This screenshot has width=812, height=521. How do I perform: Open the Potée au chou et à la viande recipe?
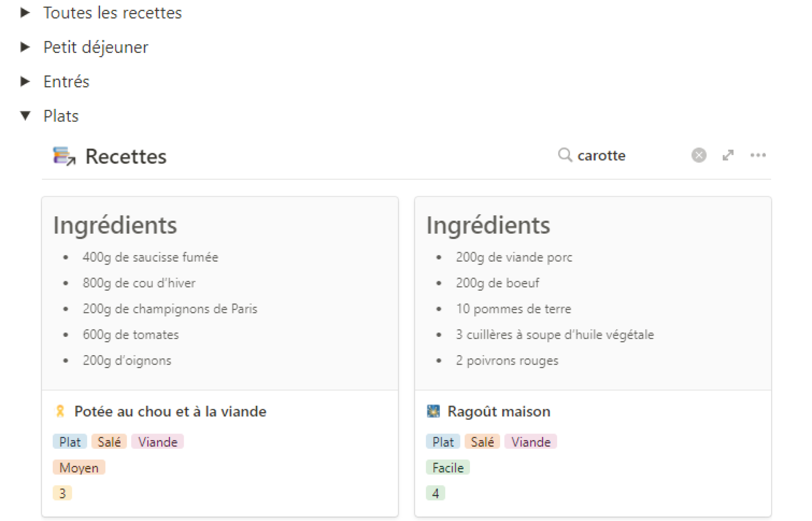pos(170,411)
